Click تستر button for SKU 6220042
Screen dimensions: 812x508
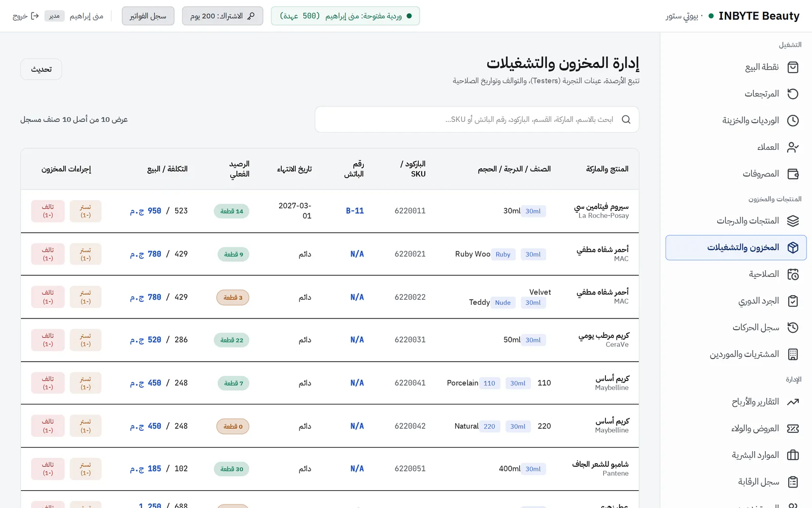click(85, 426)
